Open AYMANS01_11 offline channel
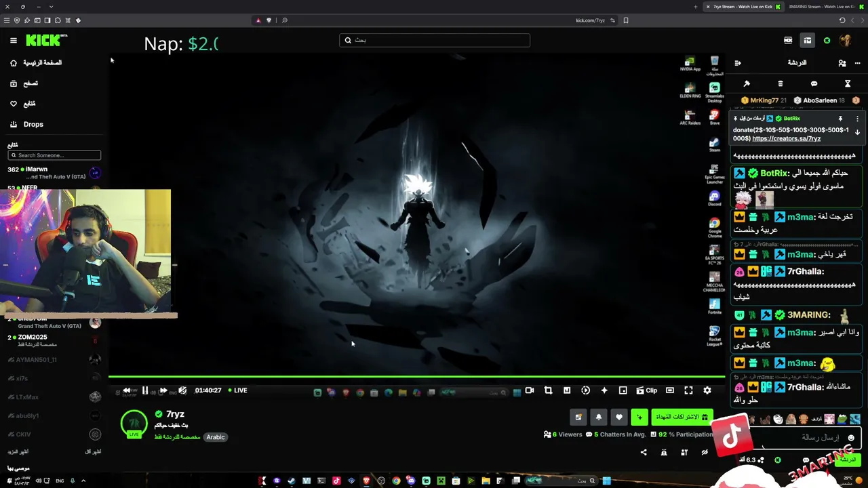Screen dimensions: 868x488 54,359
